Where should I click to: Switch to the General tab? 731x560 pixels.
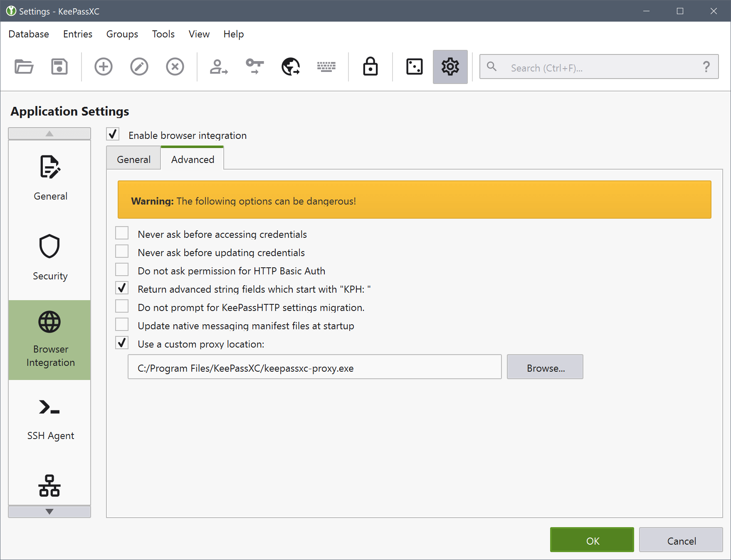133,160
